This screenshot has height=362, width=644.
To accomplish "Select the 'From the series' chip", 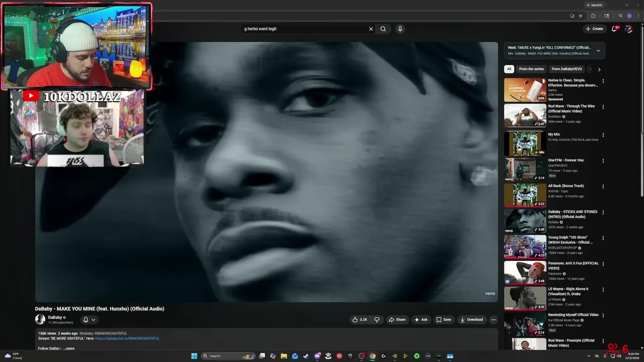I will click(531, 69).
